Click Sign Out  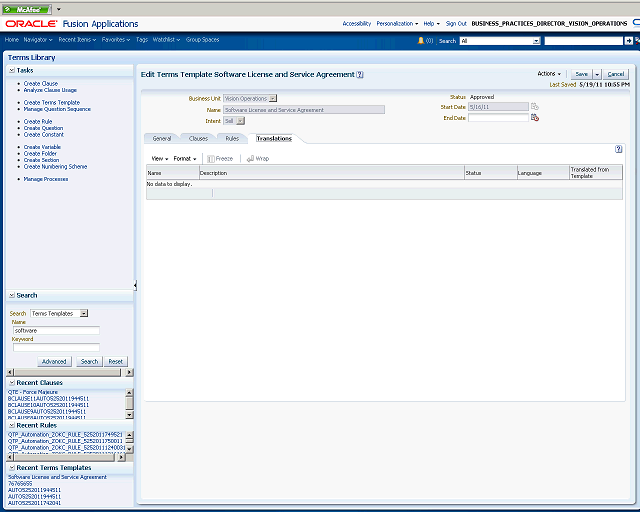pyautogui.click(x=456, y=24)
